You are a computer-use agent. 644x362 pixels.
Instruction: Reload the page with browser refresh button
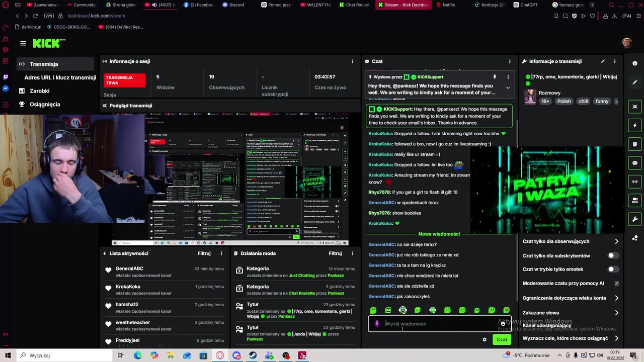coord(35,16)
